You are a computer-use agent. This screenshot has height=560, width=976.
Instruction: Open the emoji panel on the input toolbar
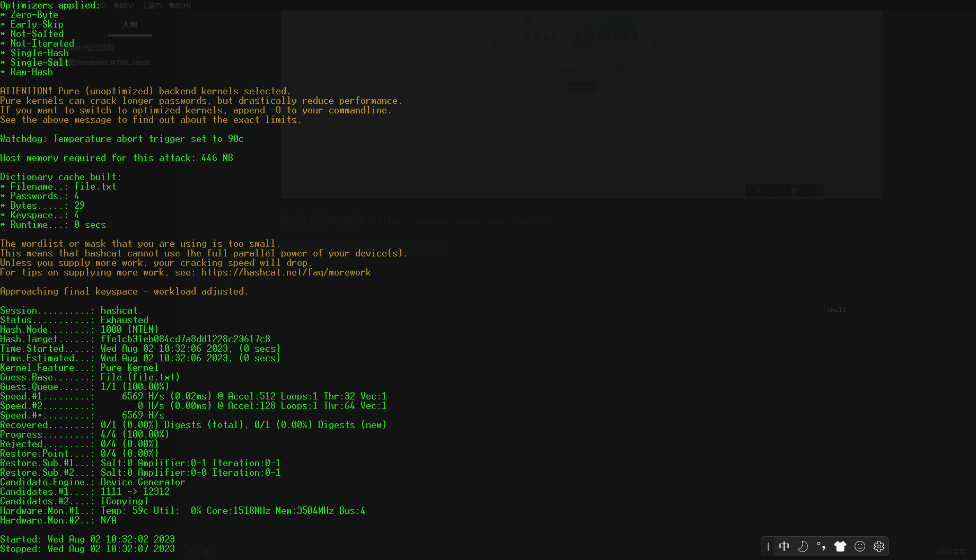[x=860, y=546]
